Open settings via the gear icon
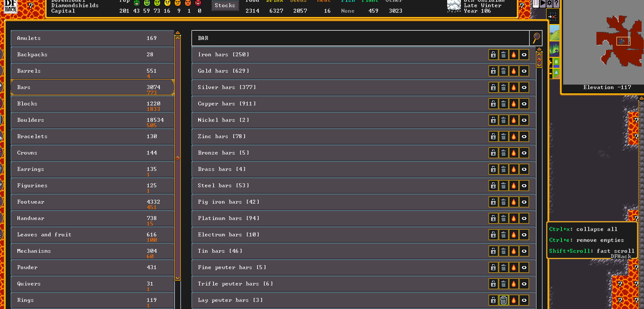644x309 pixels. pos(550,3)
